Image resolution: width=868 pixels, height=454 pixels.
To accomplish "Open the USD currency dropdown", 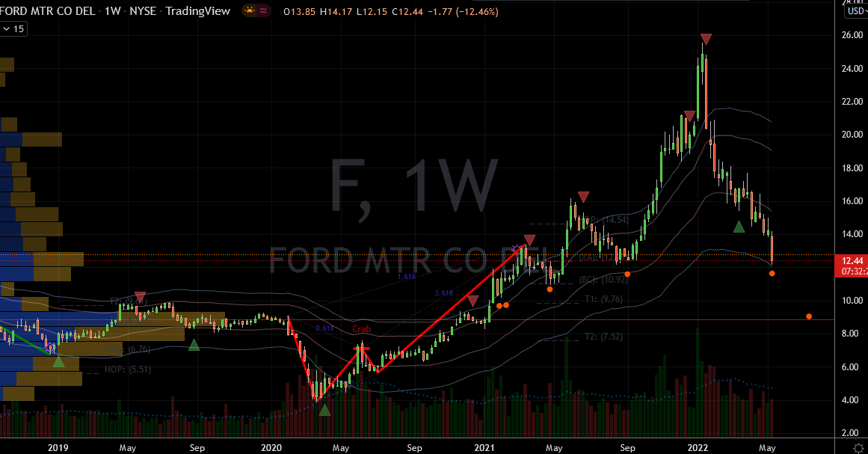I will coord(856,11).
